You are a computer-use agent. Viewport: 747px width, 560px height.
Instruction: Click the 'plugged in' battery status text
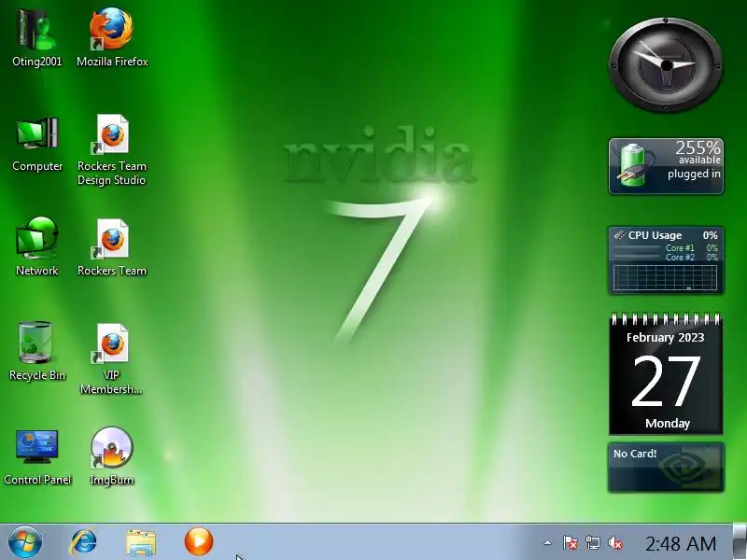[x=694, y=175]
